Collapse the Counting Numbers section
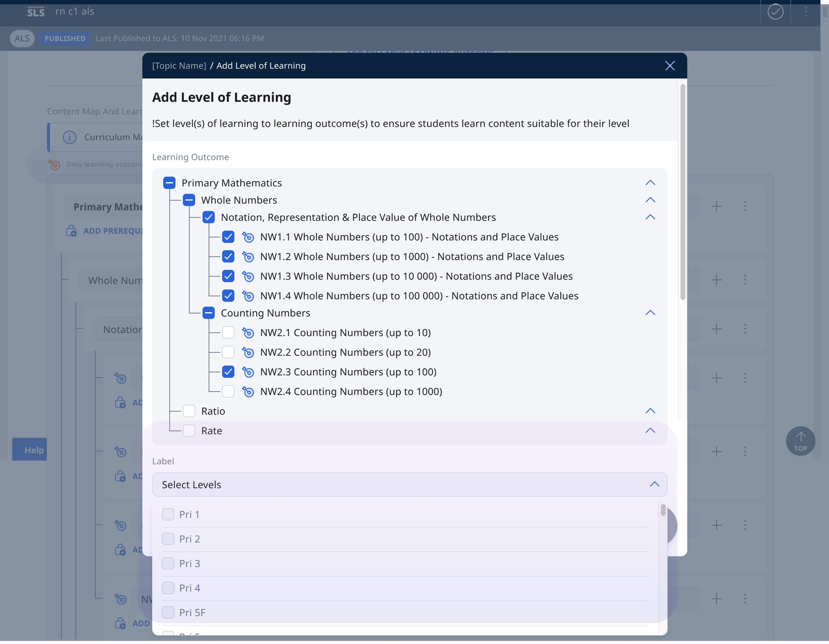829x644 pixels. pyautogui.click(x=650, y=313)
